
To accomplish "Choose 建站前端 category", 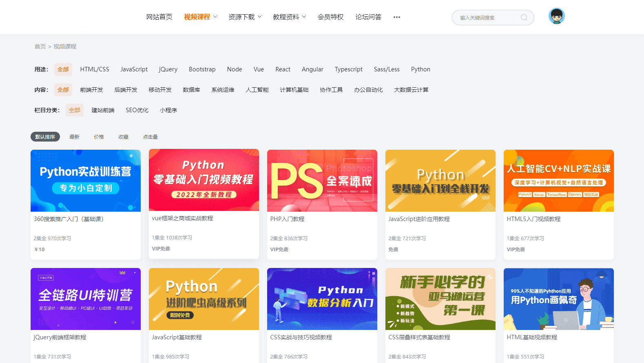I will click(103, 110).
